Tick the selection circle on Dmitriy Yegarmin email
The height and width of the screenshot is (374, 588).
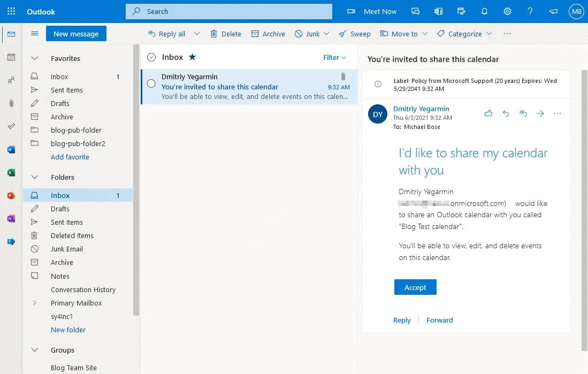click(x=151, y=83)
